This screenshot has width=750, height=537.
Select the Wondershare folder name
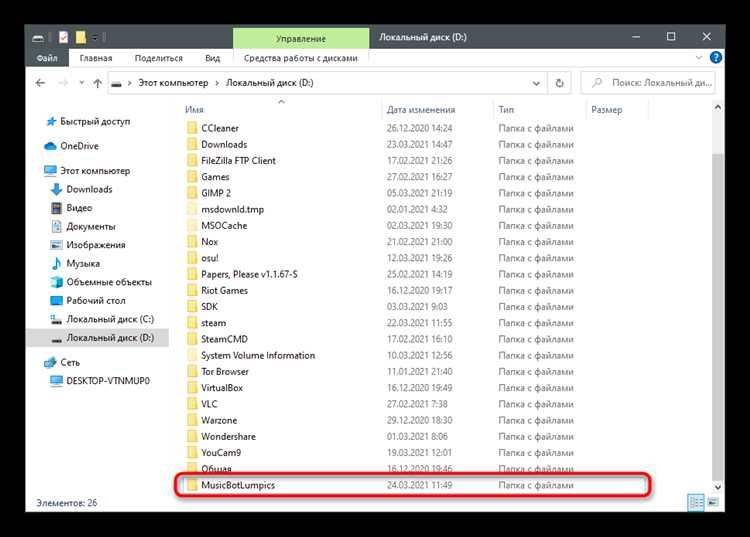pos(228,437)
